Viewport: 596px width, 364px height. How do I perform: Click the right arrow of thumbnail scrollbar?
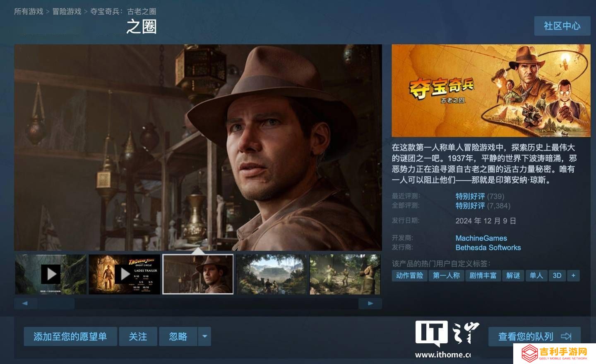pyautogui.click(x=370, y=303)
